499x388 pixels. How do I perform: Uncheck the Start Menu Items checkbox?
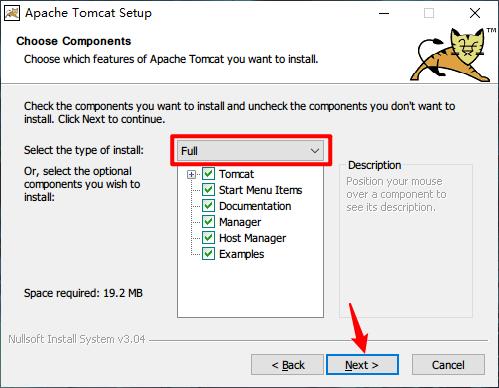209,190
